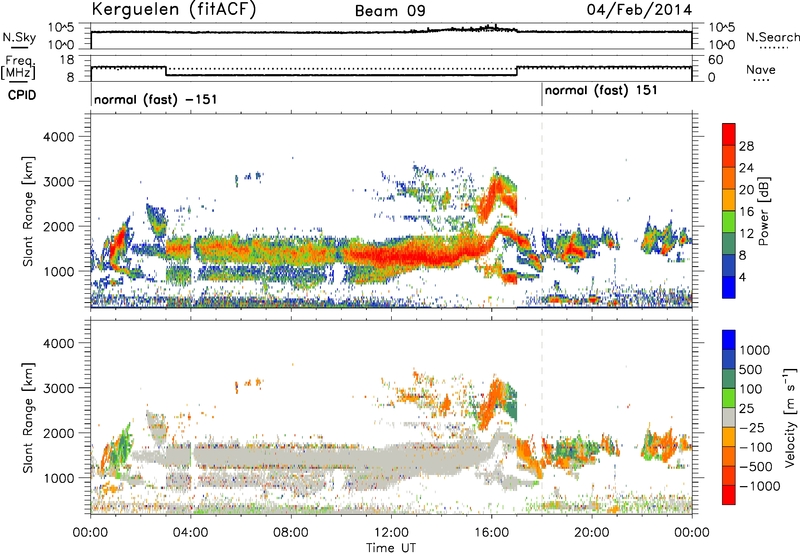Click the plot title "Kerguelen (fitACF)"
This screenshot has width=800, height=554.
coord(173,9)
